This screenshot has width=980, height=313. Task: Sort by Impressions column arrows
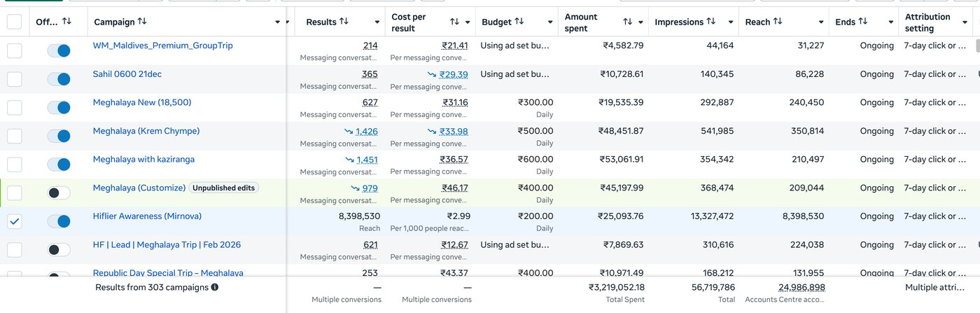coord(711,22)
